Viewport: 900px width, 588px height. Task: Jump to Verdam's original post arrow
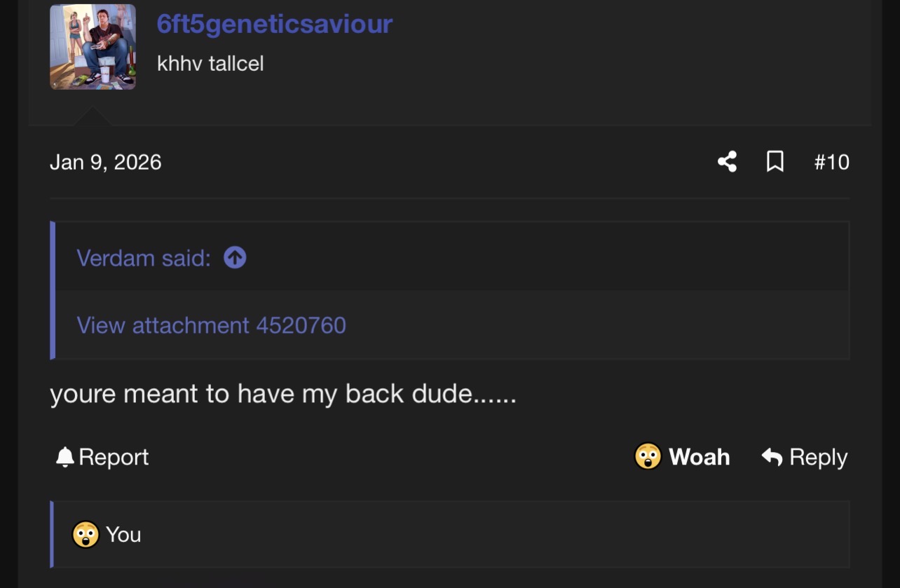point(235,258)
